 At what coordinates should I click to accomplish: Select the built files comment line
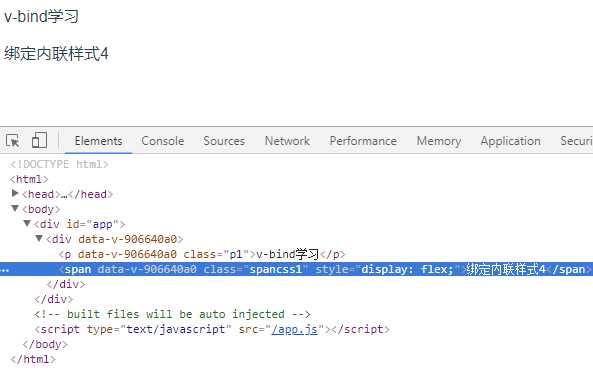click(172, 314)
